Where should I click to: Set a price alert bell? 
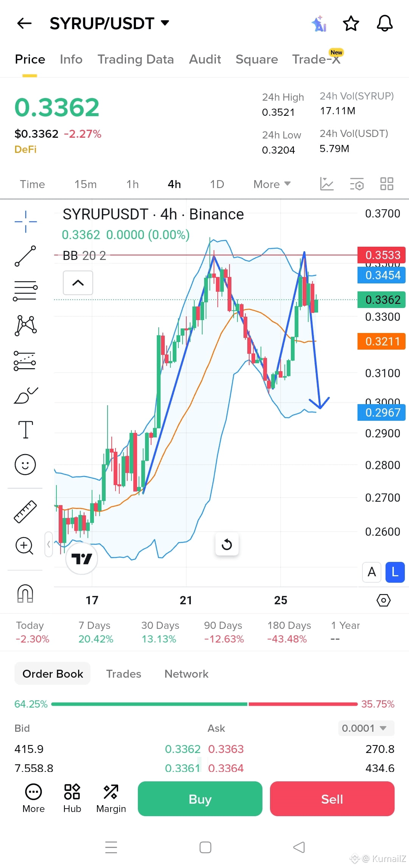tap(384, 23)
